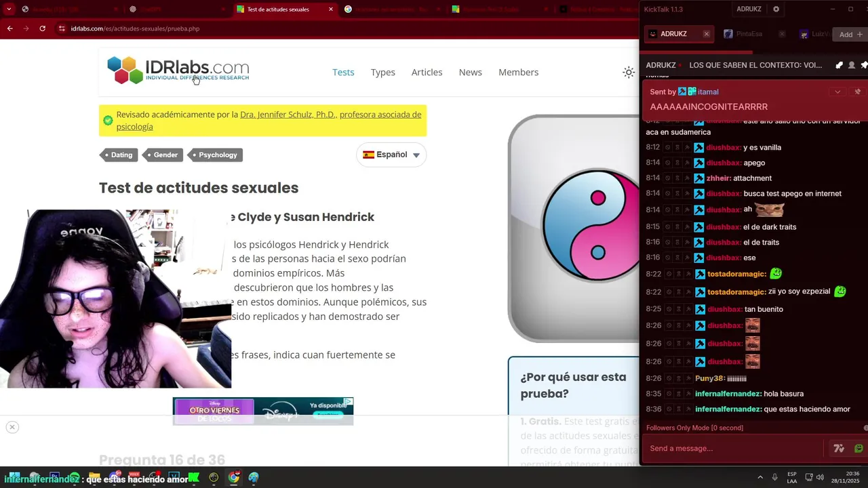Close 'Test de actitudes sexuales' browser tab
The height and width of the screenshot is (488, 868).
coord(331,9)
